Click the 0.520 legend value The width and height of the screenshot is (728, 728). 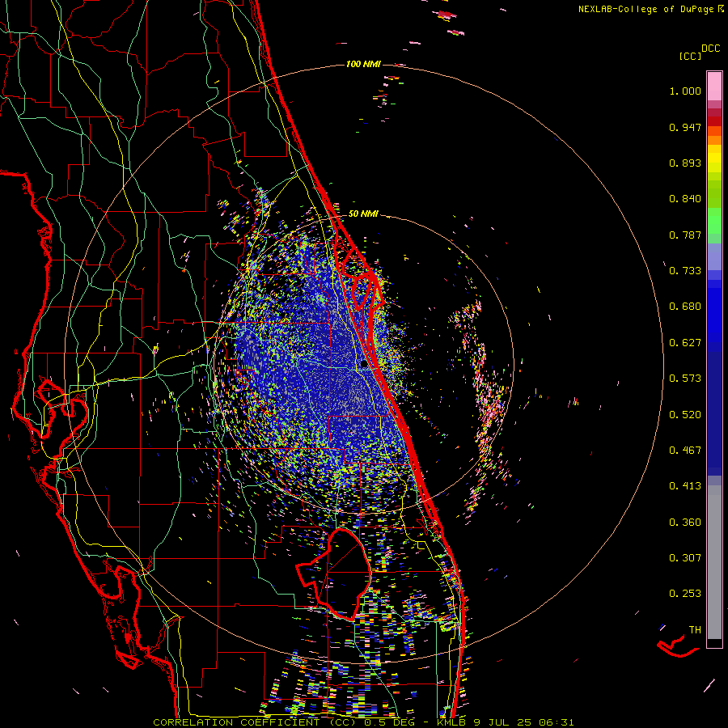pyautogui.click(x=685, y=415)
